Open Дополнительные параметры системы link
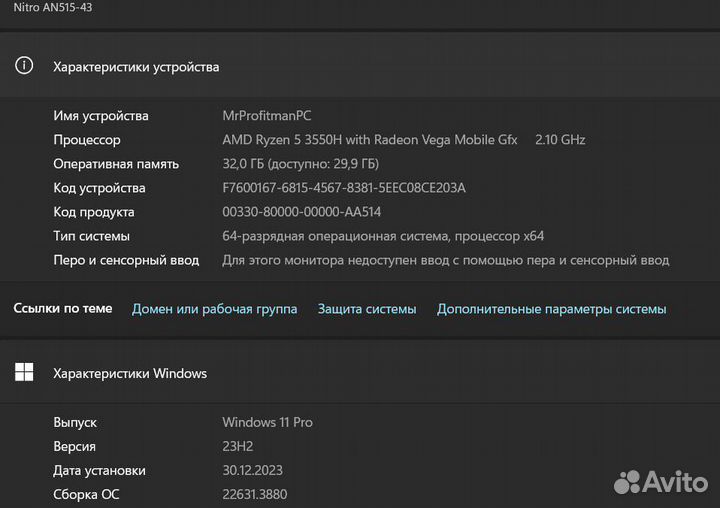Screen dimensions: 720x508 pos(551,309)
